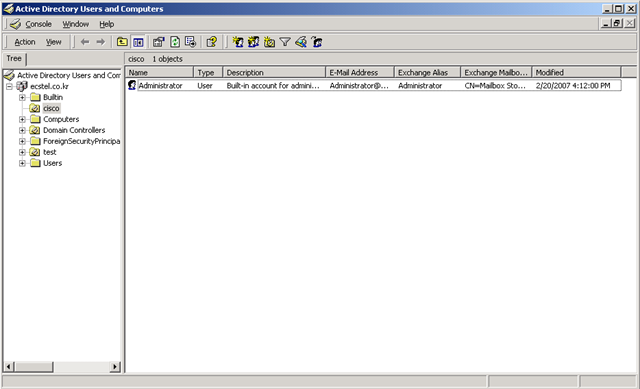Sort by the Type column header

click(208, 73)
